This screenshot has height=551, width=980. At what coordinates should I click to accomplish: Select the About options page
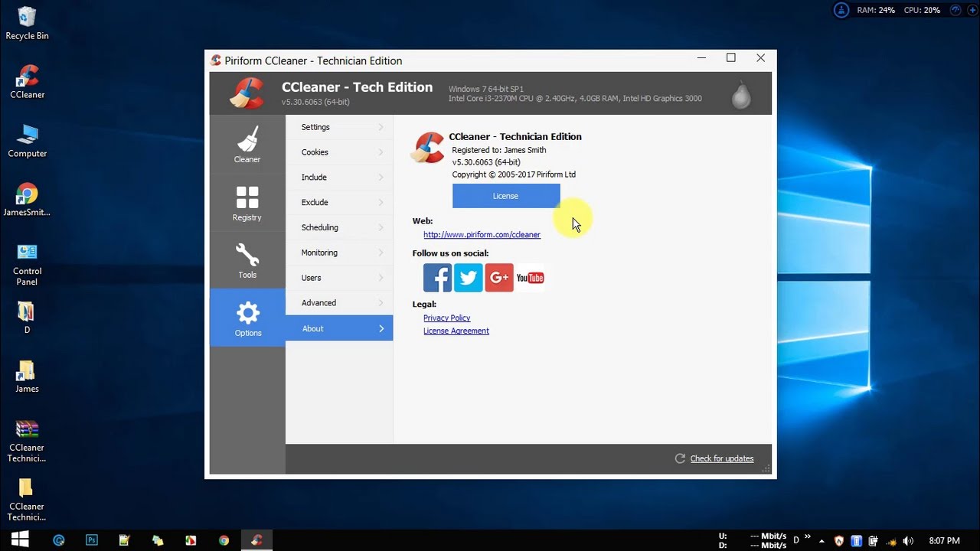339,328
